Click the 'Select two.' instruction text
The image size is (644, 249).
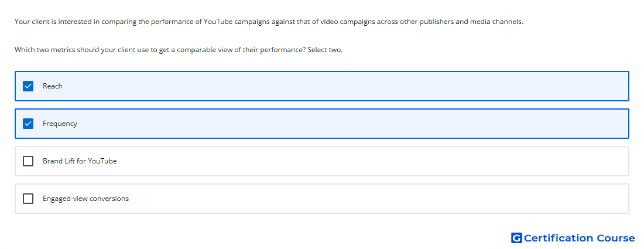pos(325,50)
